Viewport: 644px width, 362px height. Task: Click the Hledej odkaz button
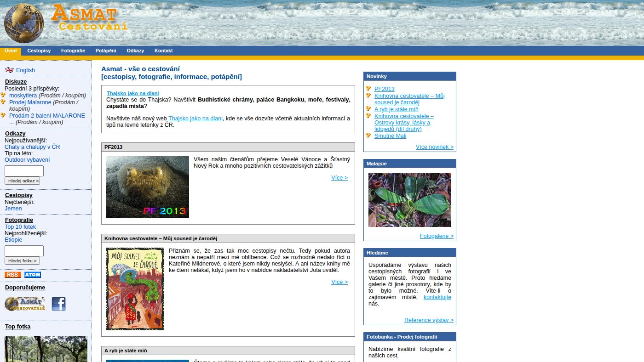coord(22,181)
